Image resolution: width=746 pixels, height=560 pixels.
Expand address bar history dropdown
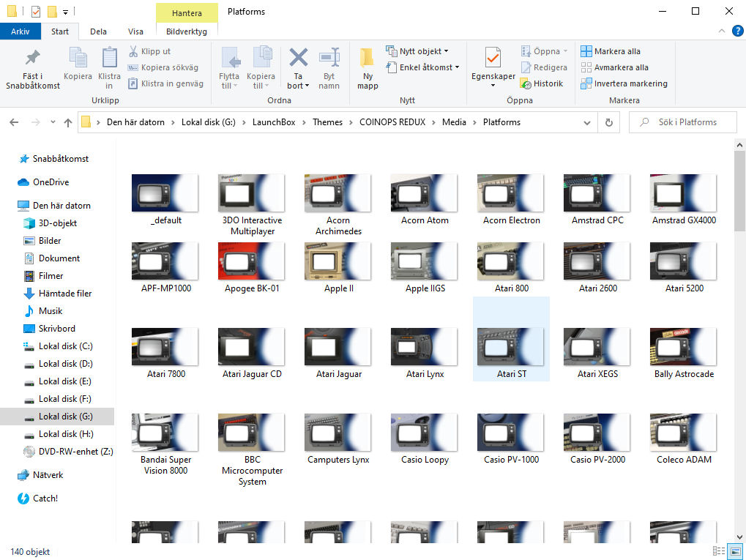click(x=587, y=122)
